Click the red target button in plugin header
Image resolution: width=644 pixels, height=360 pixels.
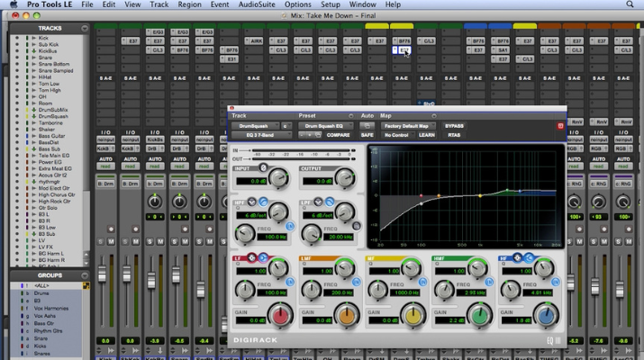560,126
